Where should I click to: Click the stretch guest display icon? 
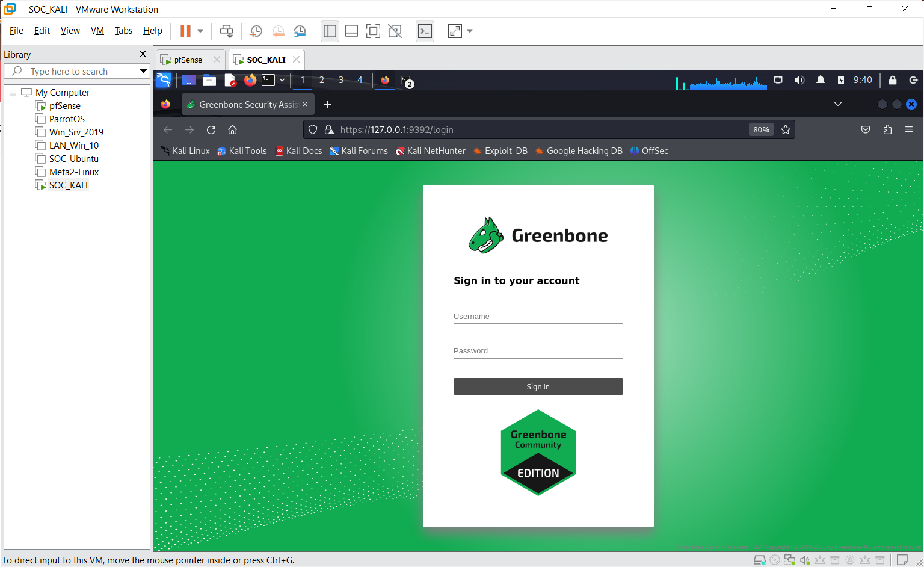[455, 31]
